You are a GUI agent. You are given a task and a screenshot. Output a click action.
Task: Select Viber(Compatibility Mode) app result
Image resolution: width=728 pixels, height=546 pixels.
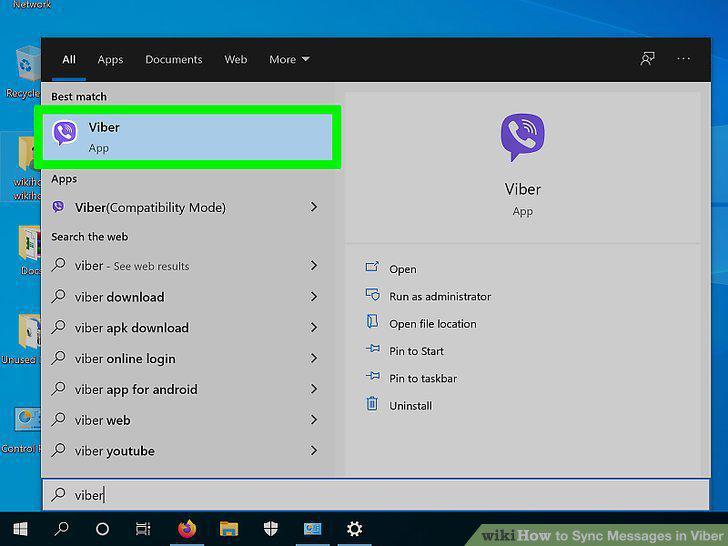point(188,207)
